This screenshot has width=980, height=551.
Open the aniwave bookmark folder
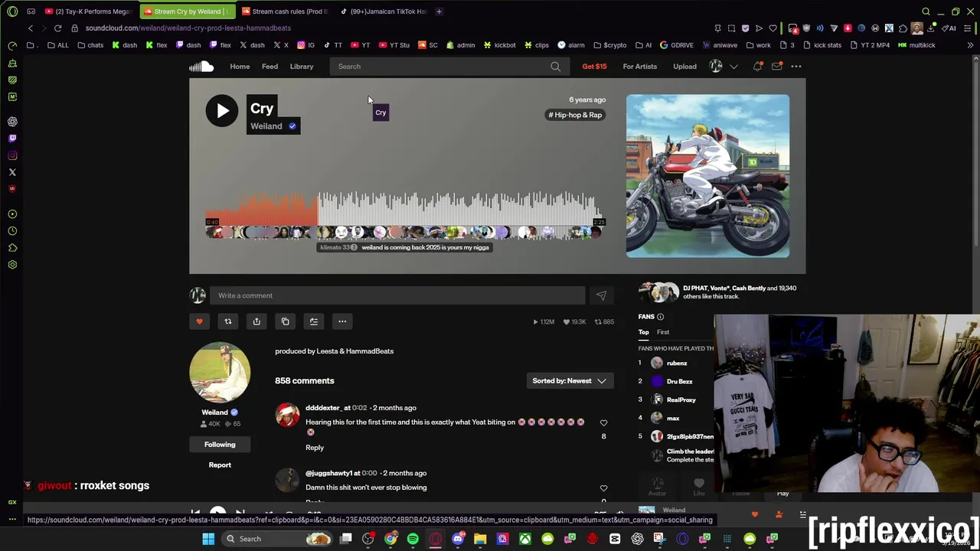719,45
